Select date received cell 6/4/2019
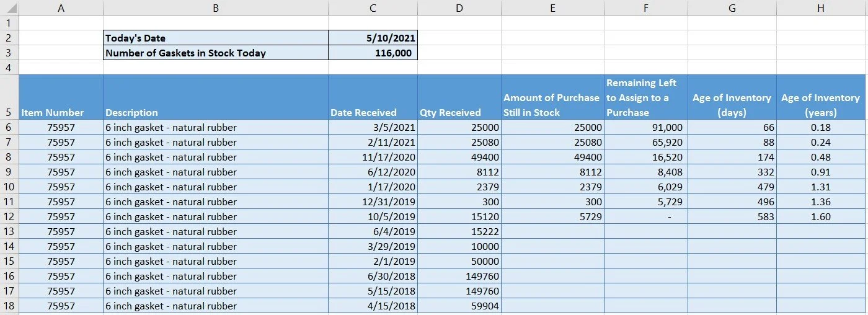Viewport: 868px width, 315px height. (x=373, y=232)
